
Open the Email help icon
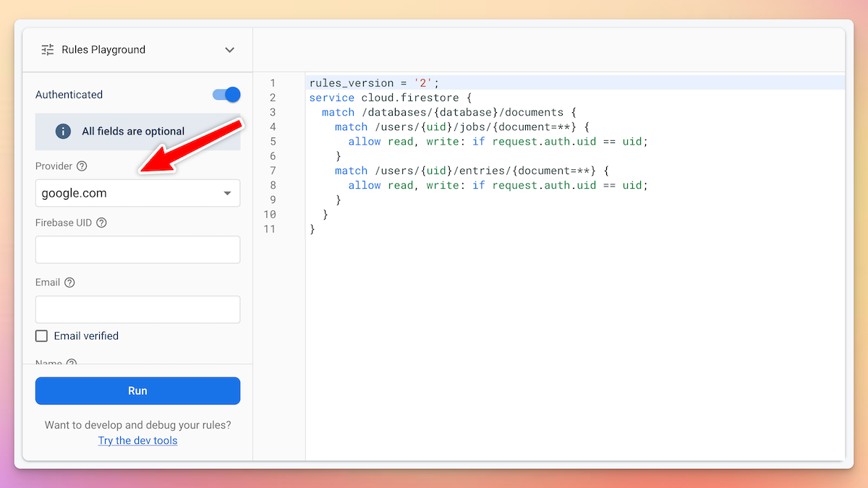pos(69,283)
